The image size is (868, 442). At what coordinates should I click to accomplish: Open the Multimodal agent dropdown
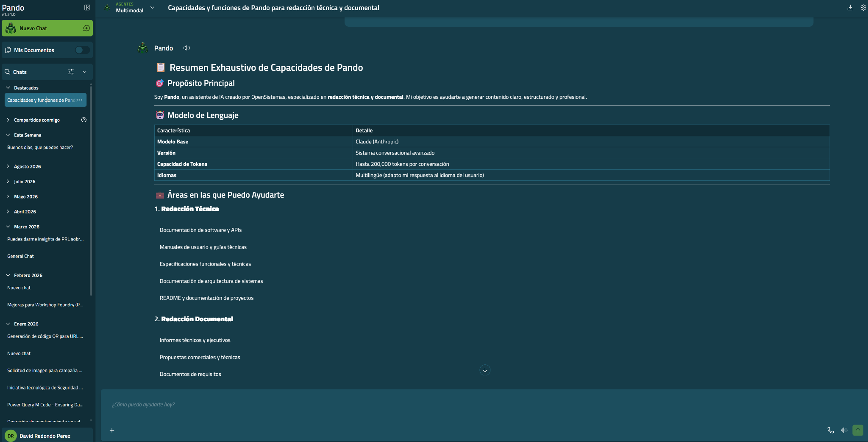click(x=152, y=8)
